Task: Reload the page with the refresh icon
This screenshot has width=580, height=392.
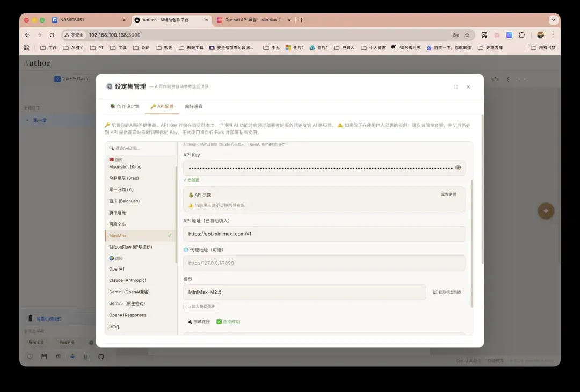Action: click(52, 35)
